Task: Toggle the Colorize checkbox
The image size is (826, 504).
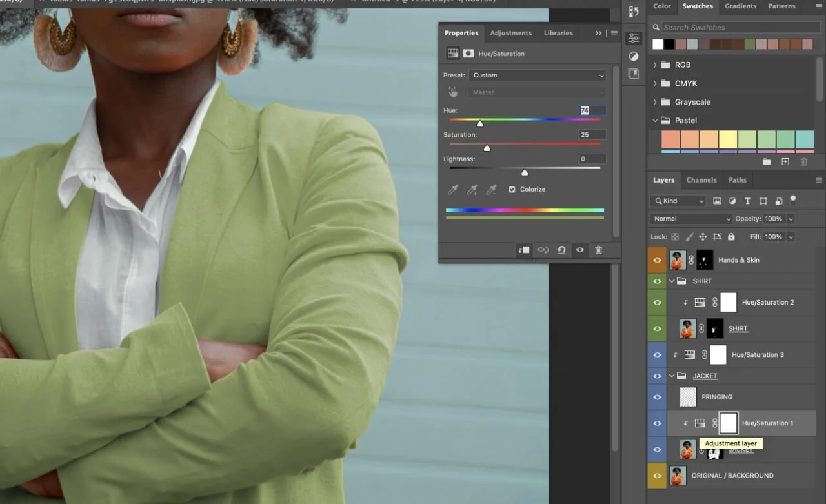Action: [512, 189]
